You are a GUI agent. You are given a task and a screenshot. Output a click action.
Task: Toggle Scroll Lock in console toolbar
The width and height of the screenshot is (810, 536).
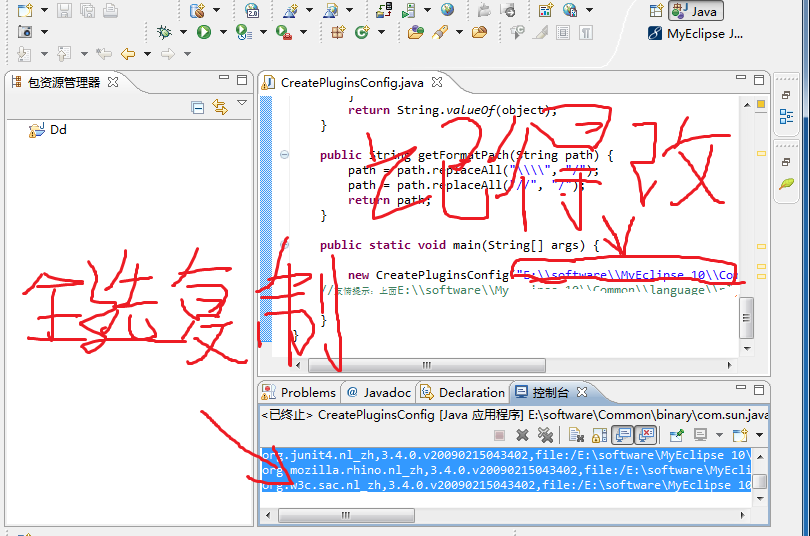[599, 435]
